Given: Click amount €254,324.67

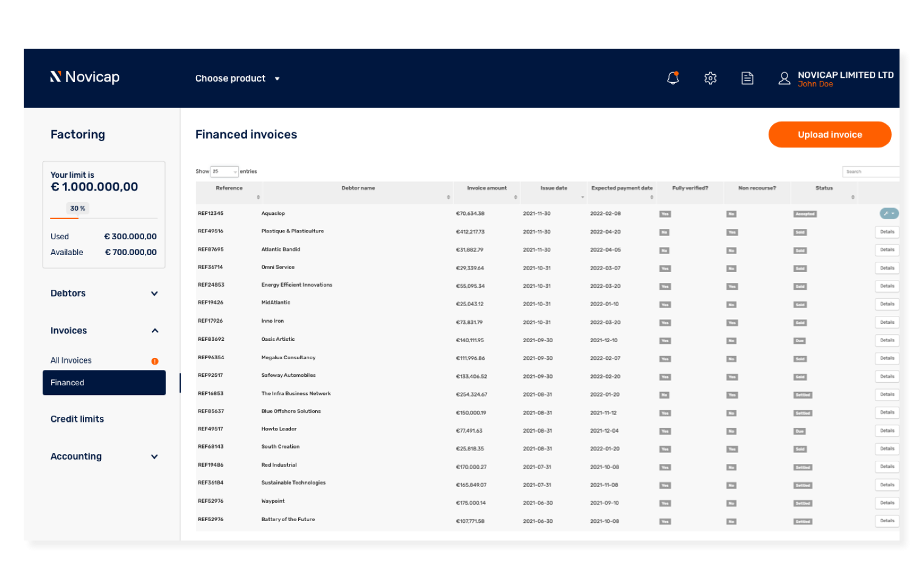Looking at the screenshot, I should (471, 394).
